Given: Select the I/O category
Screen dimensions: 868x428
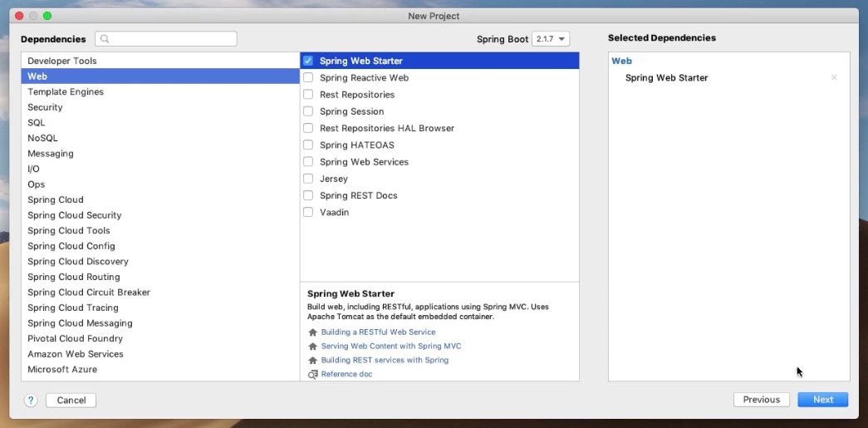Looking at the screenshot, I should 160,169.
